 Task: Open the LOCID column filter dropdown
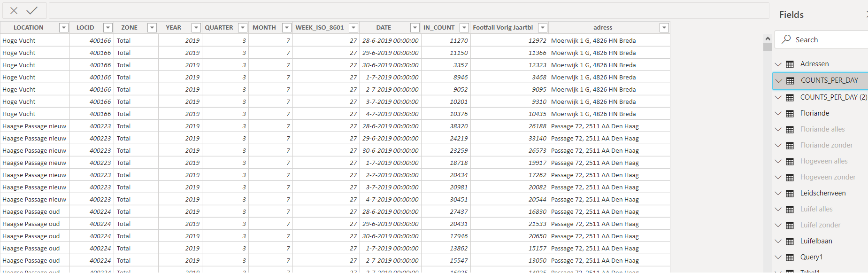pyautogui.click(x=108, y=28)
